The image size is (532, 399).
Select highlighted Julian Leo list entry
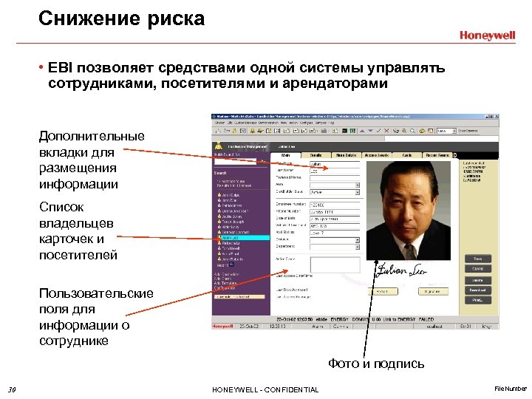[x=244, y=238]
